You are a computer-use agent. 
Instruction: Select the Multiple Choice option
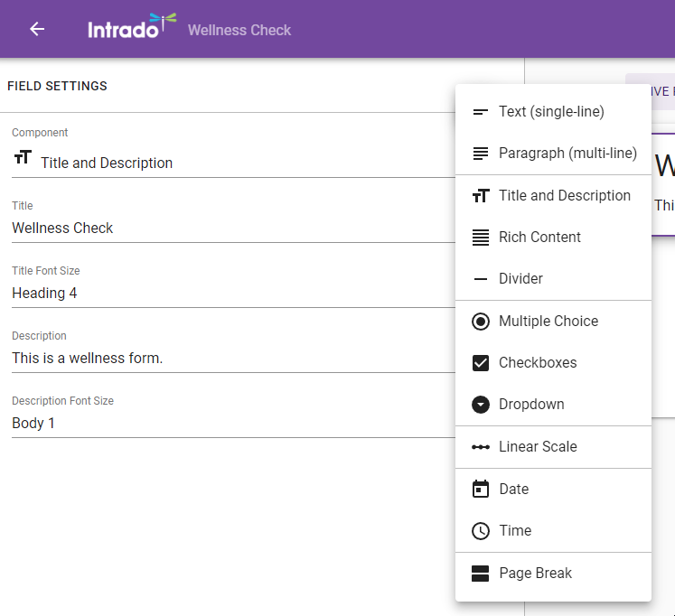pyautogui.click(x=548, y=322)
